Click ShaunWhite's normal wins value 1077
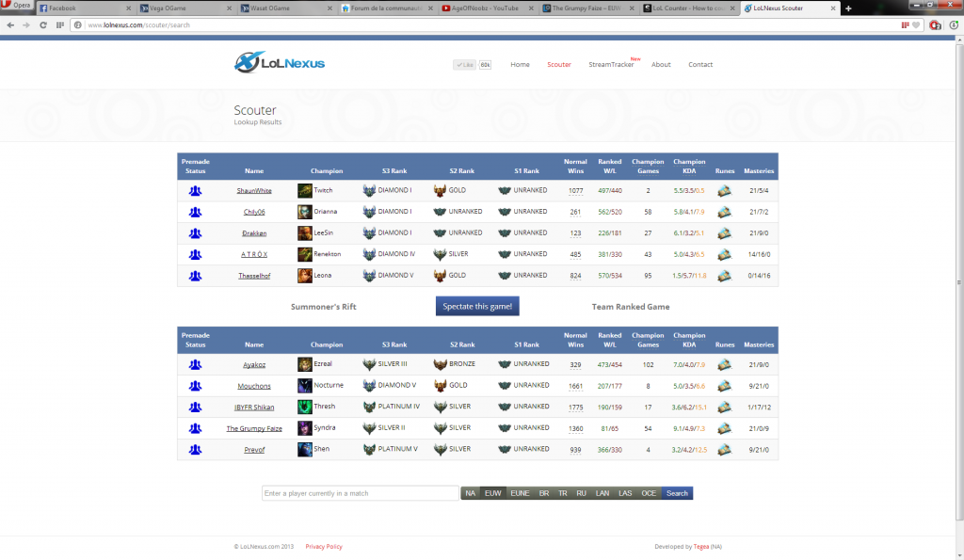 575,190
